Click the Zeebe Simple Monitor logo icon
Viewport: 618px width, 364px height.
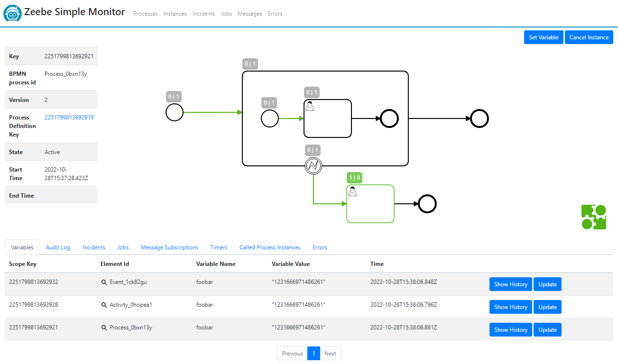pyautogui.click(x=12, y=13)
